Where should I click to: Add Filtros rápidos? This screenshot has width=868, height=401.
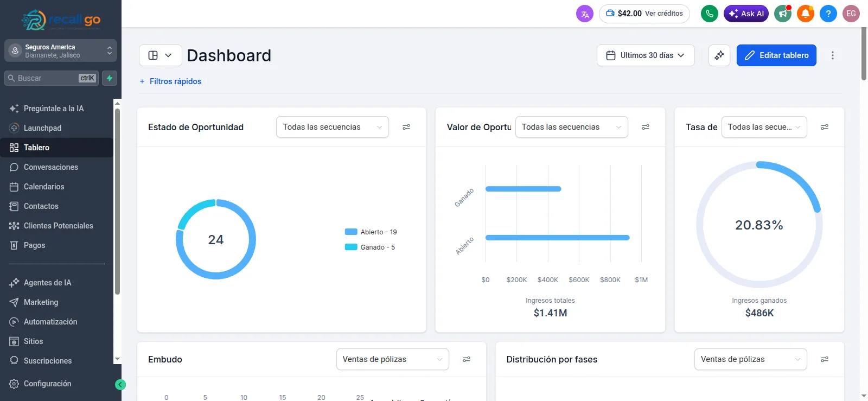170,81
